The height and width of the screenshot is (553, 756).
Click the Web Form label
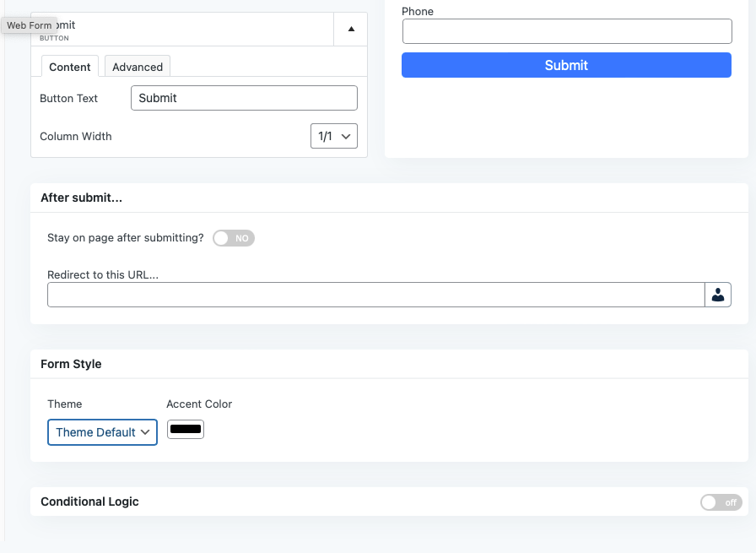[x=30, y=25]
